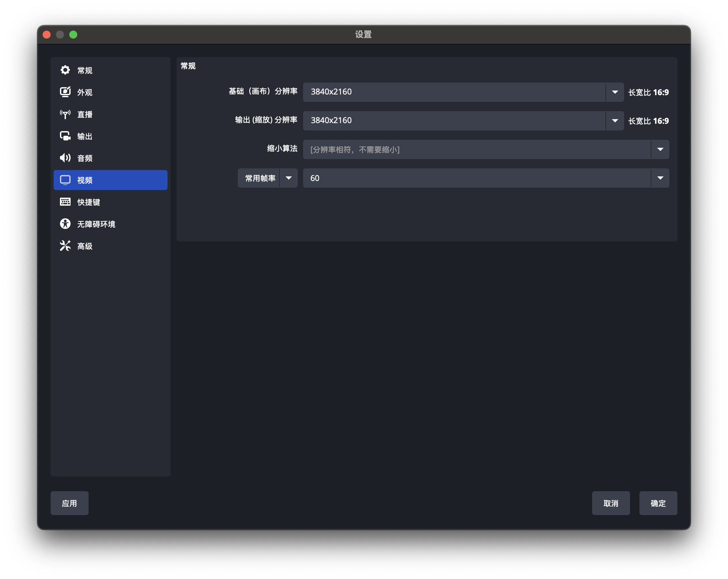This screenshot has height=579, width=728.
Task: Click the 常规 section heading in video panel
Action: pos(188,66)
